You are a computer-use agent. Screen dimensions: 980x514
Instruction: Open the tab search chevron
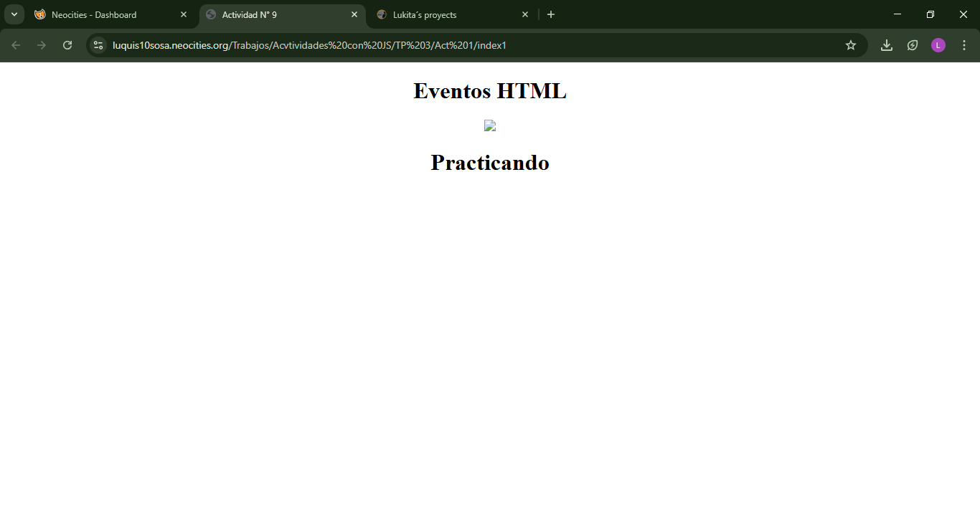click(x=14, y=14)
